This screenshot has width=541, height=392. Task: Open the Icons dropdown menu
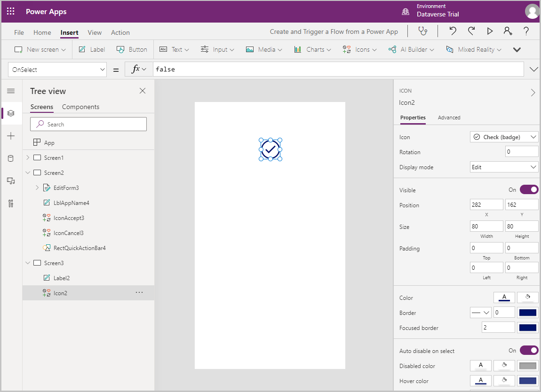[x=359, y=49]
